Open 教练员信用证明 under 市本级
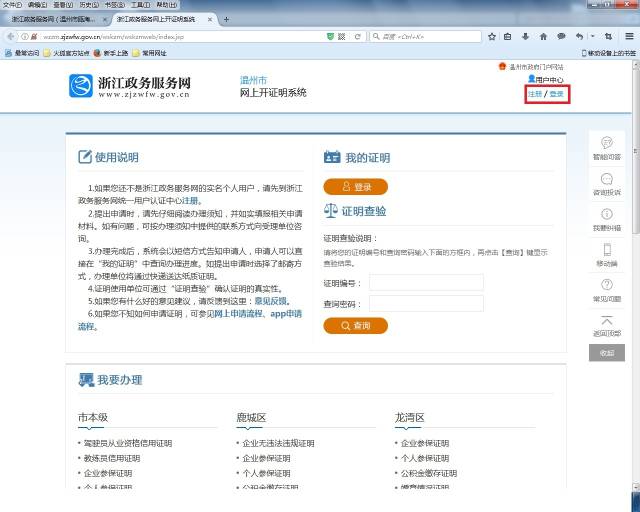 pyautogui.click(x=112, y=458)
